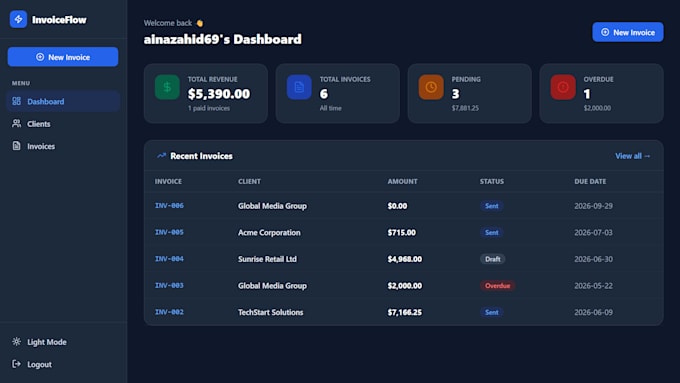The height and width of the screenshot is (383, 680).
Task: Open invoice INV-002
Action: click(x=169, y=312)
